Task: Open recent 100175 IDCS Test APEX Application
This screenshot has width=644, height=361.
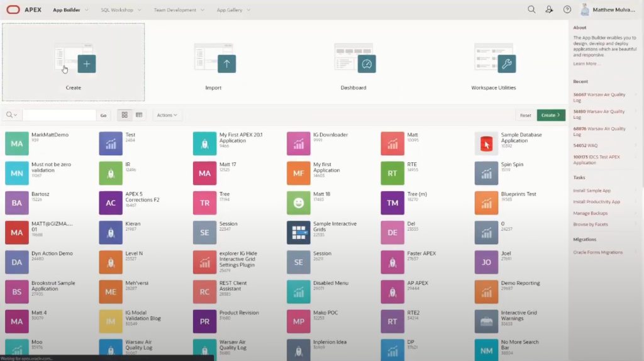Action: click(x=596, y=160)
